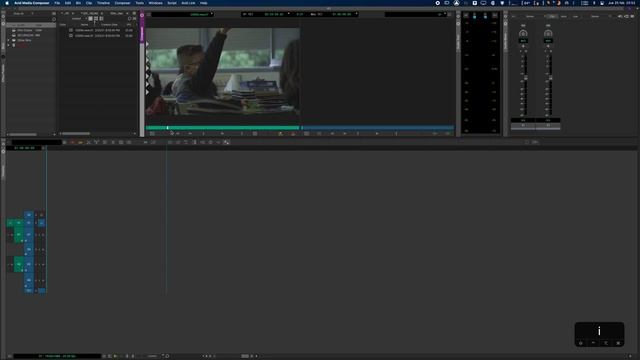Toggle record track A4 selector
The width and height of the screenshot is (640, 360).
(x=29, y=280)
